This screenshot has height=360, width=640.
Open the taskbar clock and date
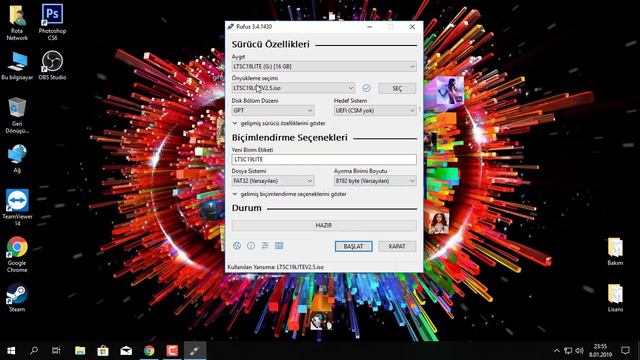click(x=600, y=351)
